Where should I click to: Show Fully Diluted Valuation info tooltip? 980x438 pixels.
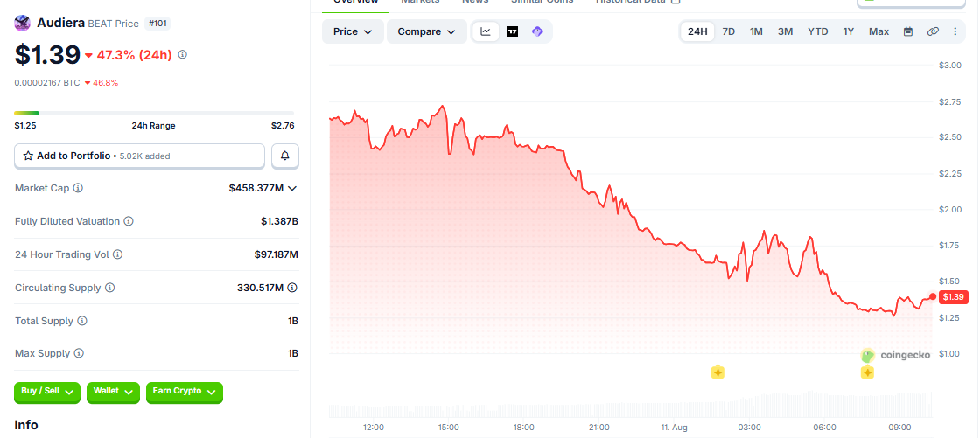pos(128,221)
